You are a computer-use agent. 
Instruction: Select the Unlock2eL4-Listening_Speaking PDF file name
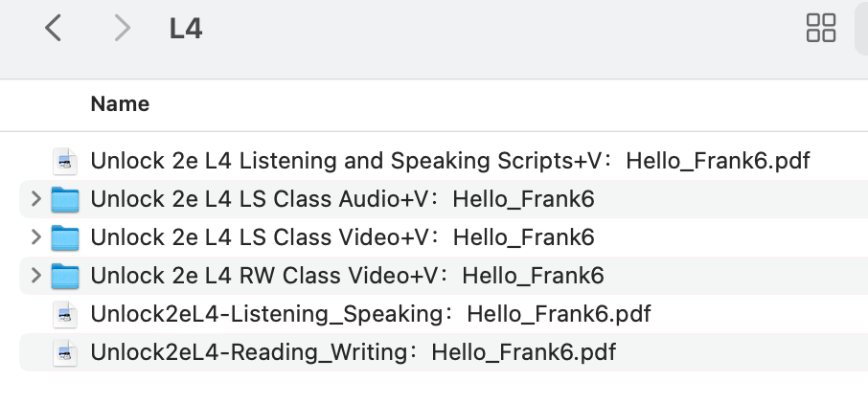click(x=371, y=314)
